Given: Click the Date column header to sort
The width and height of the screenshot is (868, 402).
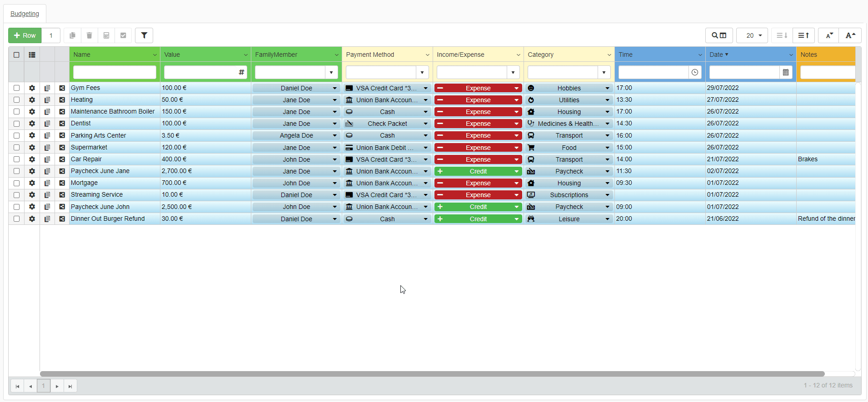Looking at the screenshot, I should coord(716,55).
